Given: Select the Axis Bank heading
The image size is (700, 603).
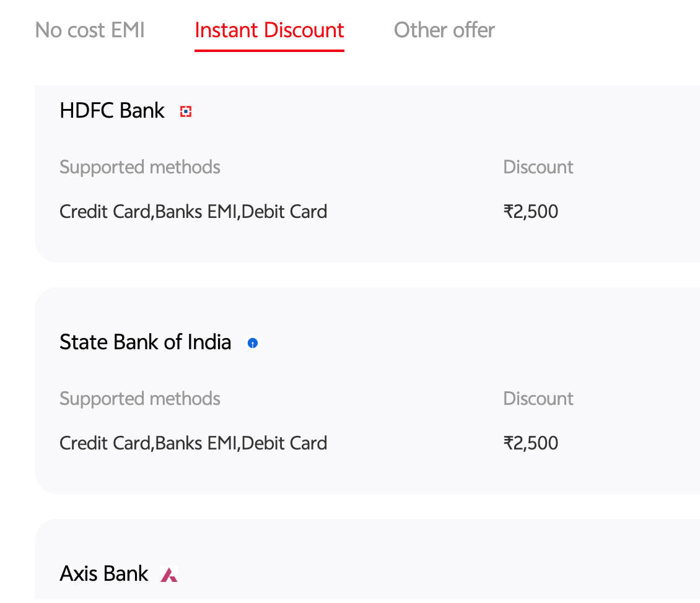Looking at the screenshot, I should pyautogui.click(x=104, y=573).
